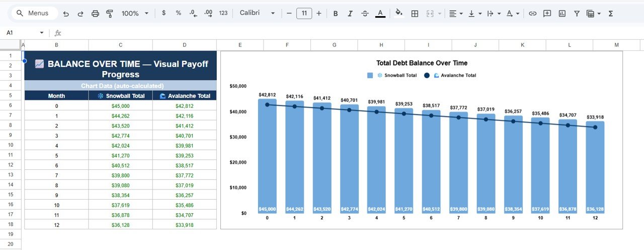Viewport: 644px width, 250px height.
Task: Open the Borders grid icon
Action: 415,14
